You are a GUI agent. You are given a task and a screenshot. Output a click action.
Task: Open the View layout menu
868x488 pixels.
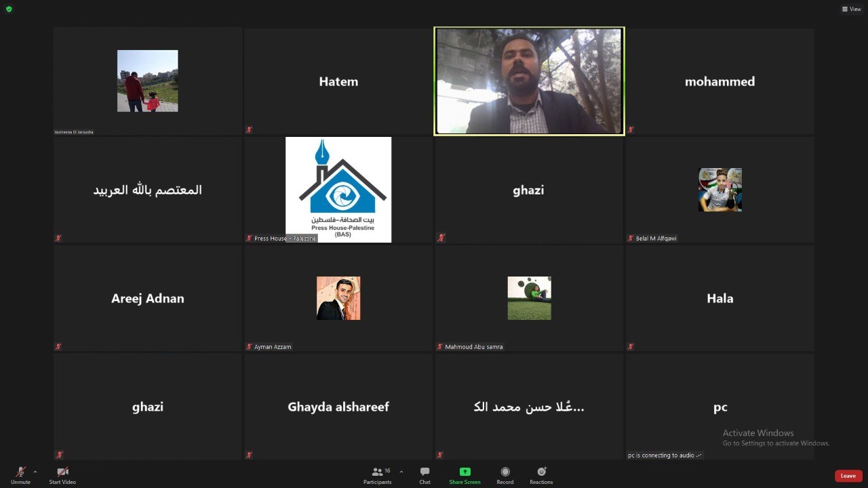coord(851,9)
